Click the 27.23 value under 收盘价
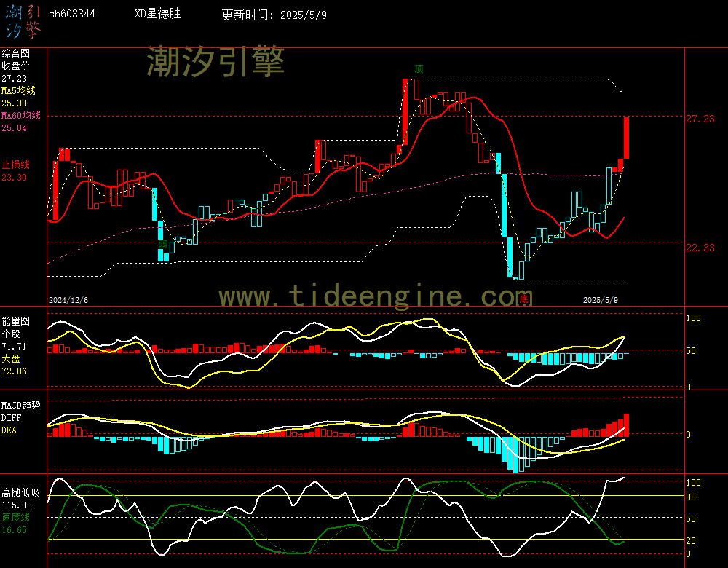The width and height of the screenshot is (728, 568). pos(14,79)
